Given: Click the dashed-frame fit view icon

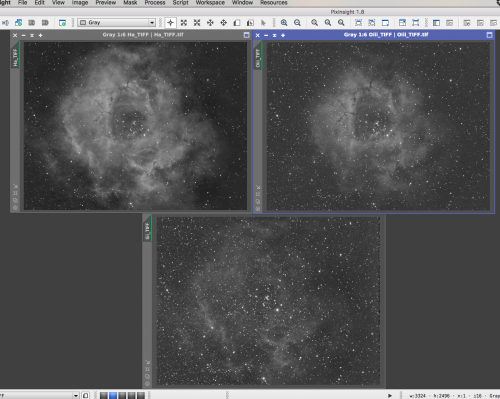Looking at the screenshot, I should (358, 23).
